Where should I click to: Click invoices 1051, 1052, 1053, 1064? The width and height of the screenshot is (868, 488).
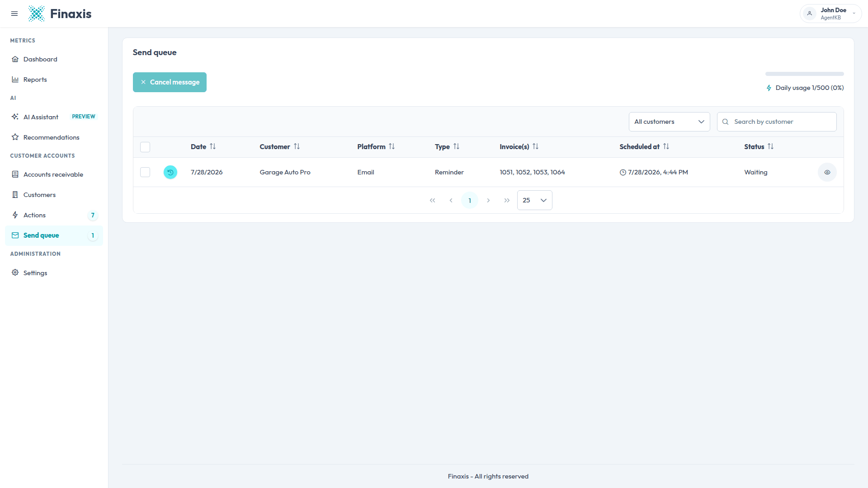(532, 172)
